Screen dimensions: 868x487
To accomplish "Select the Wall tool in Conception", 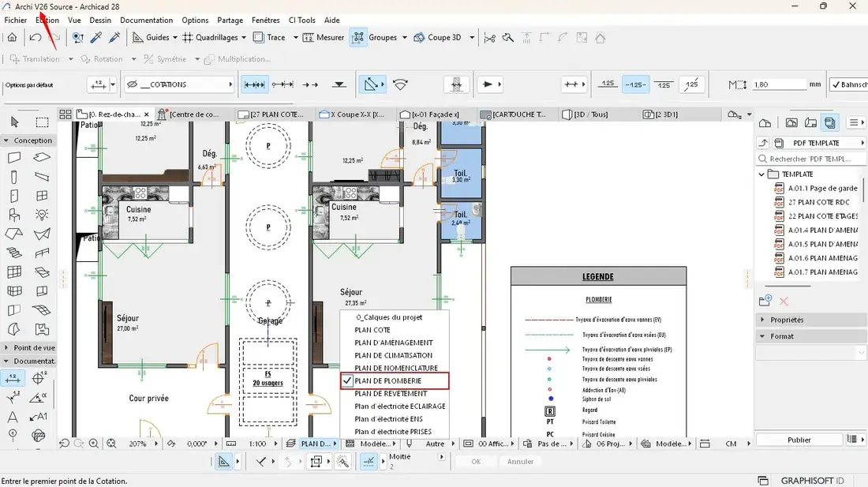I will (x=14, y=158).
